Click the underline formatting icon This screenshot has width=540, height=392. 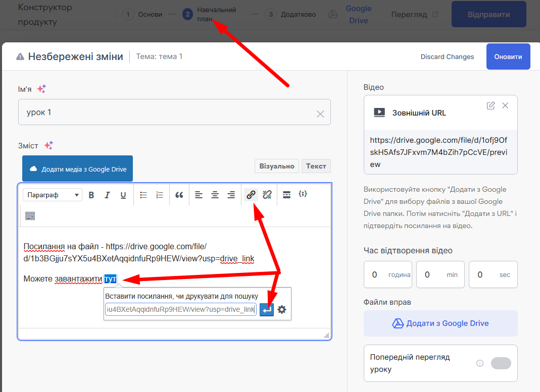[x=123, y=195]
